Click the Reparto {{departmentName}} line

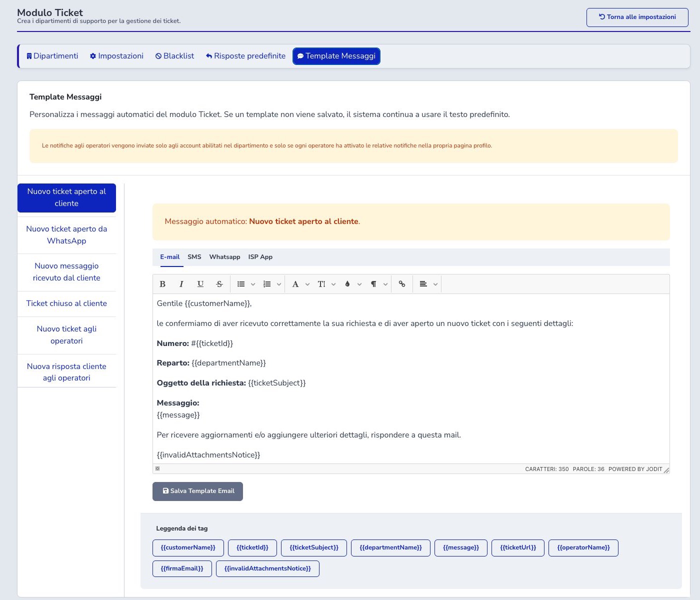(x=211, y=363)
